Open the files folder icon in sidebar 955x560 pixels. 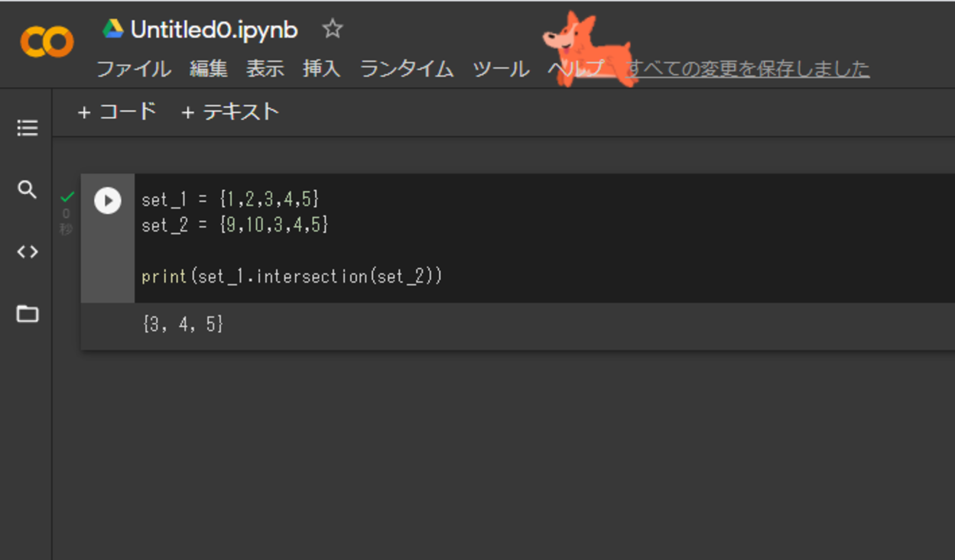pyautogui.click(x=28, y=313)
